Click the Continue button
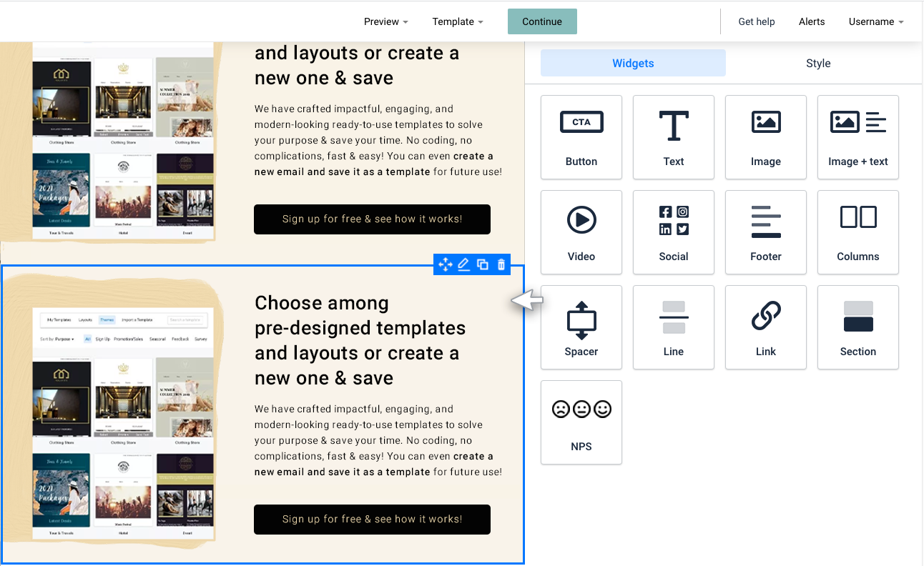 pyautogui.click(x=542, y=21)
